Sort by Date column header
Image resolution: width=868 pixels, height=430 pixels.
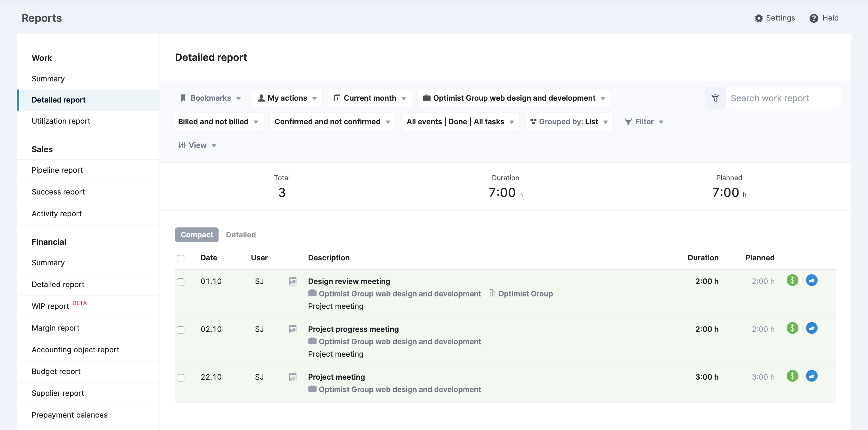tap(209, 258)
